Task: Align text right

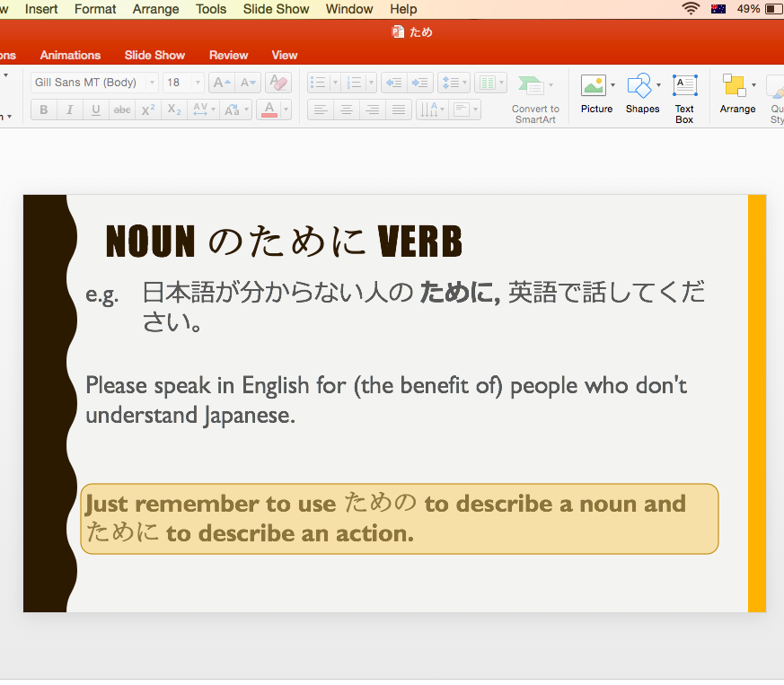Action: (x=373, y=110)
